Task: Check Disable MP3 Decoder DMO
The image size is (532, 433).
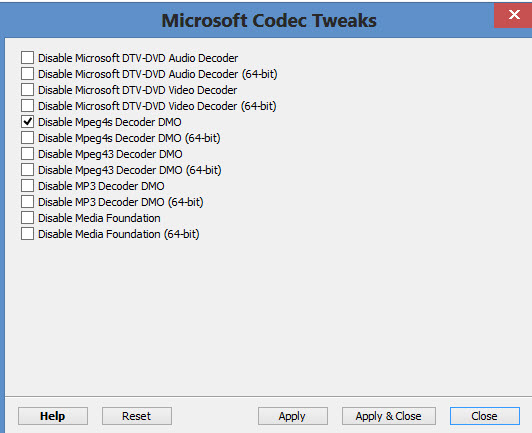Action: click(27, 186)
